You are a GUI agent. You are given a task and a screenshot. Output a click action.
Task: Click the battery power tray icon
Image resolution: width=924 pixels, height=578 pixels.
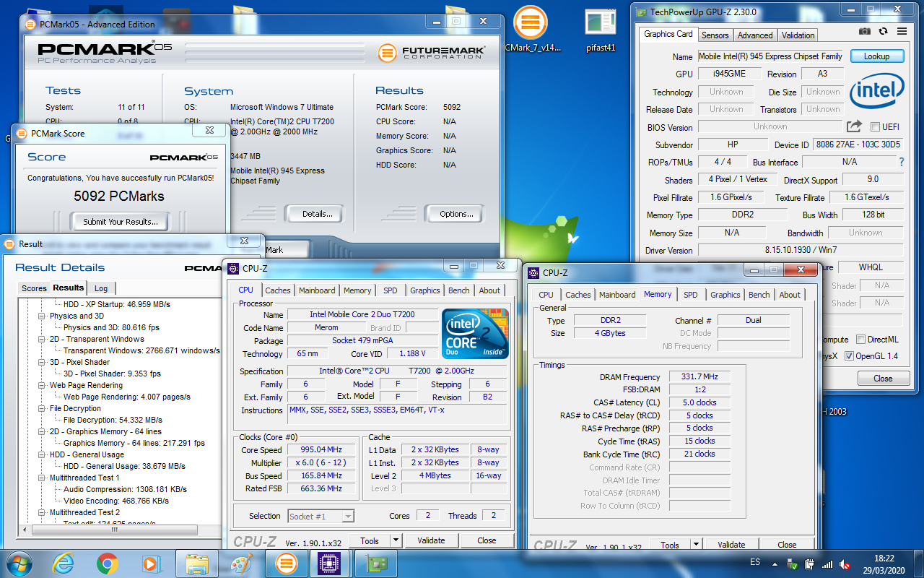810,564
